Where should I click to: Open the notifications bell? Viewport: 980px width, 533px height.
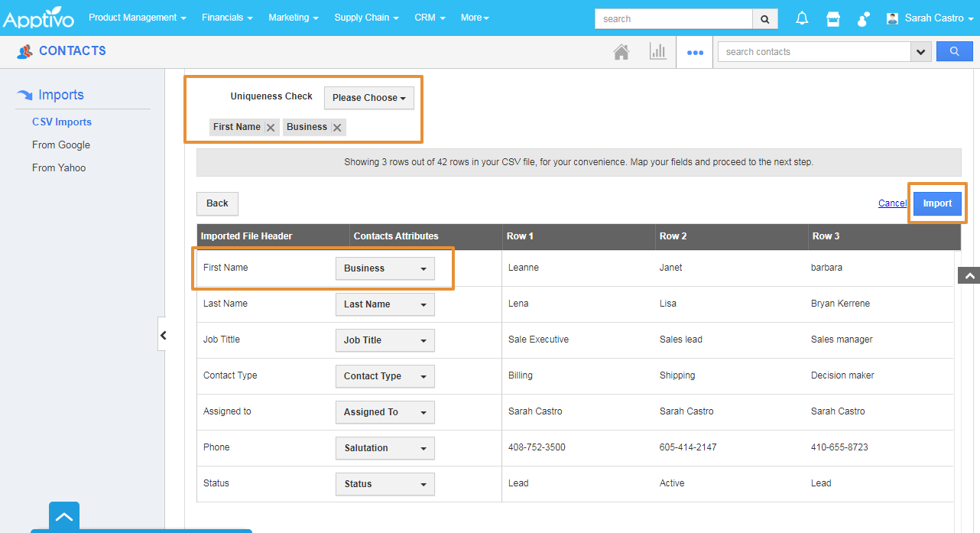pyautogui.click(x=802, y=18)
